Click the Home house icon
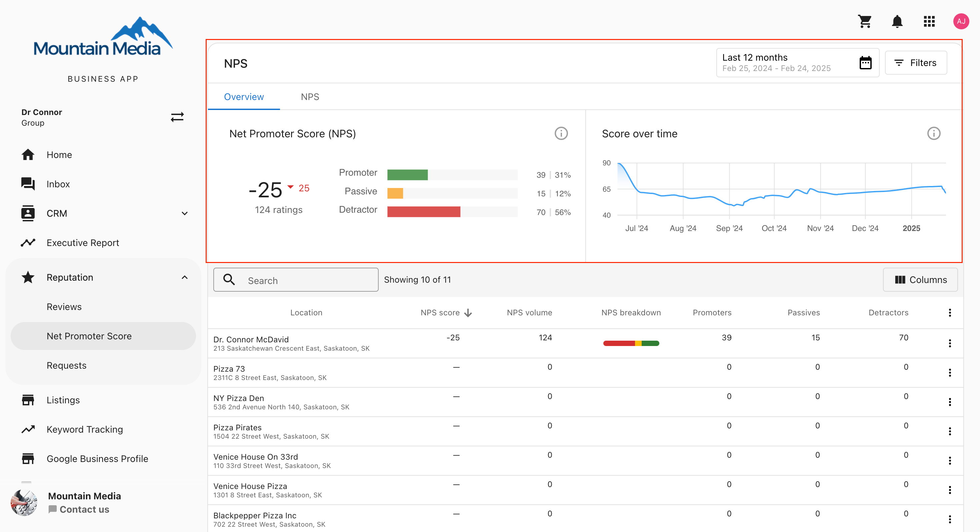Image resolution: width=980 pixels, height=532 pixels. coord(28,155)
